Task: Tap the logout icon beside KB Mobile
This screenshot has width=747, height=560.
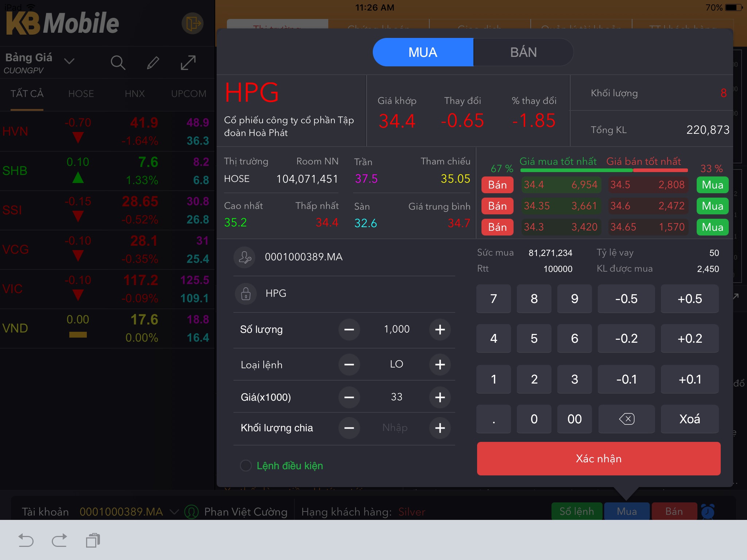Action: pos(193,24)
